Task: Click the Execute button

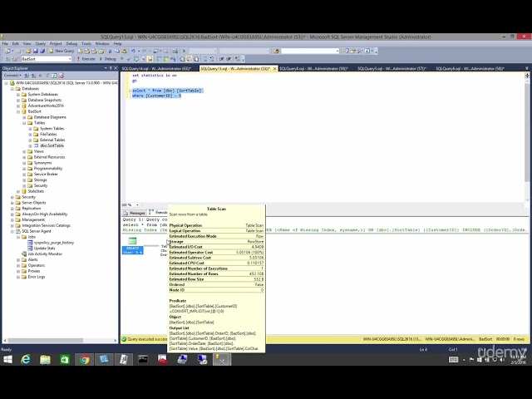Action: click(86, 59)
